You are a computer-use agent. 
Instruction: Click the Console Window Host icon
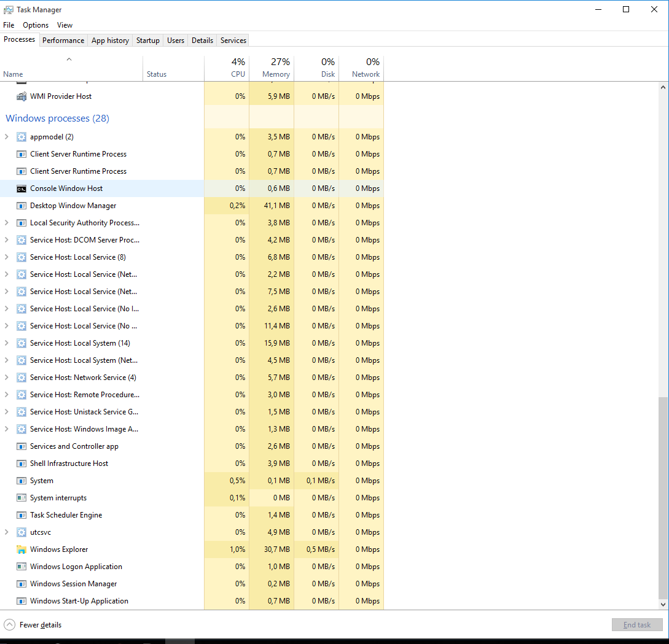(22, 188)
